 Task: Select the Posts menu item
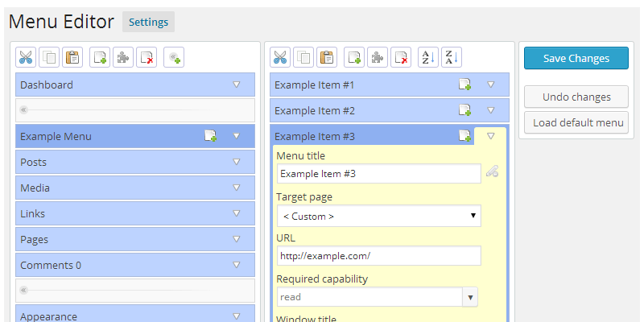tap(121, 162)
